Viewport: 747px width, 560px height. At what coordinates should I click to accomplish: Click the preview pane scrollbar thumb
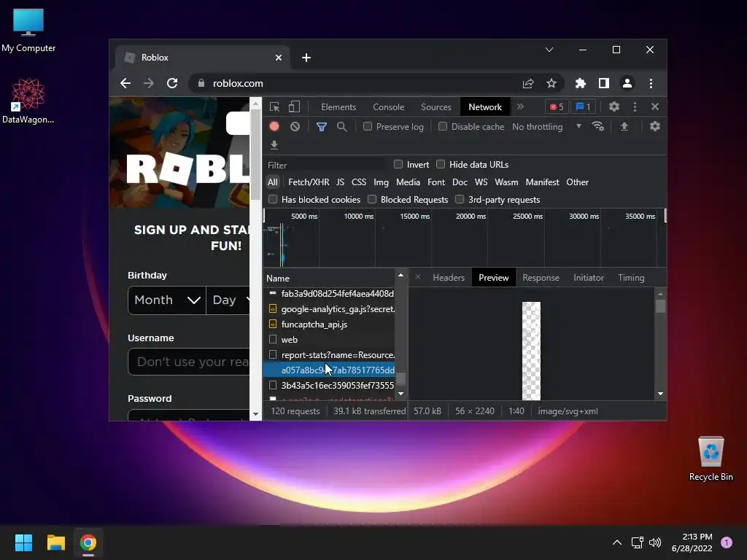point(660,306)
